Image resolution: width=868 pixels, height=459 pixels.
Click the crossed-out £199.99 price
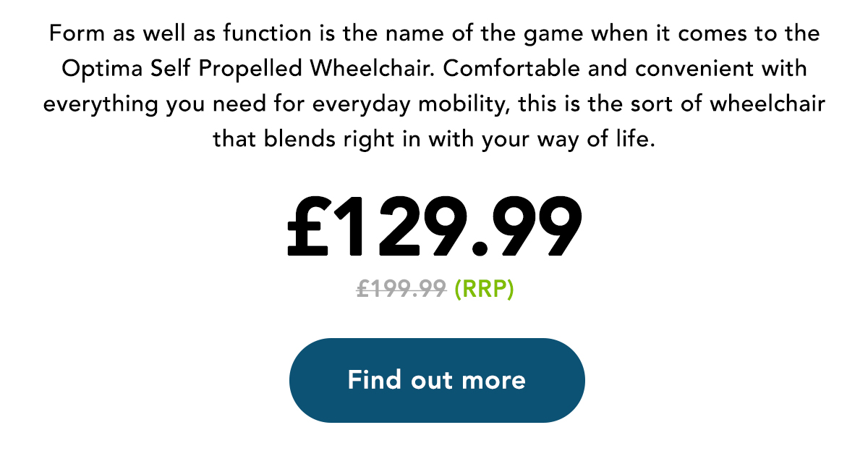tap(401, 289)
